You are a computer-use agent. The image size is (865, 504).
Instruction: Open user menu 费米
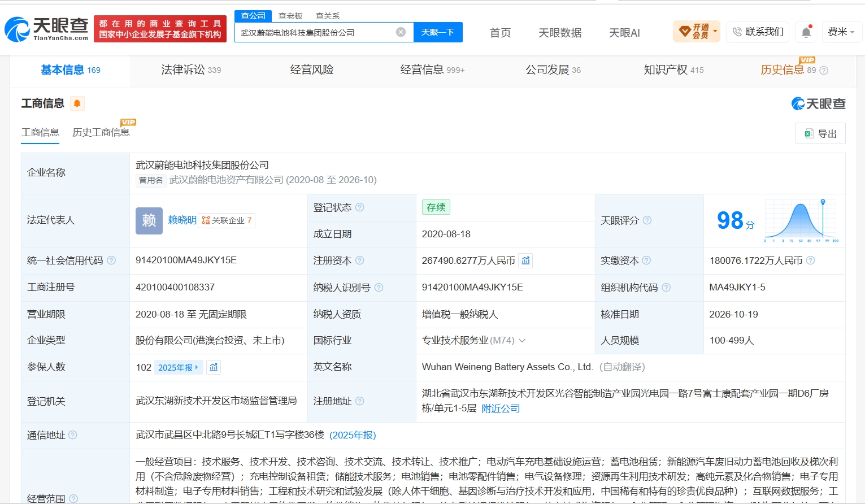[841, 32]
